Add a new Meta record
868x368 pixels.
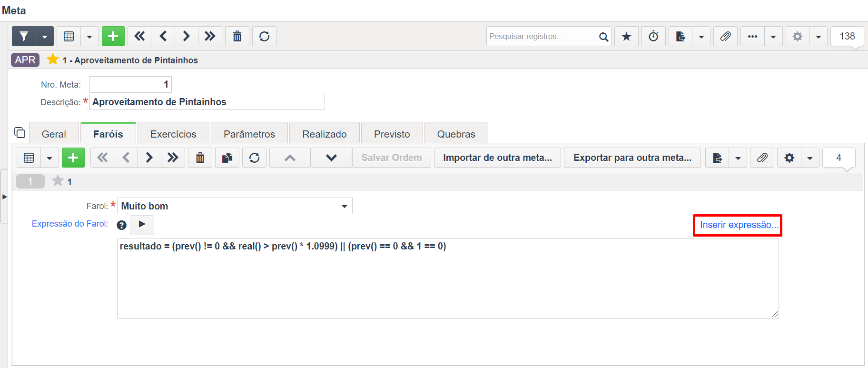(x=113, y=36)
